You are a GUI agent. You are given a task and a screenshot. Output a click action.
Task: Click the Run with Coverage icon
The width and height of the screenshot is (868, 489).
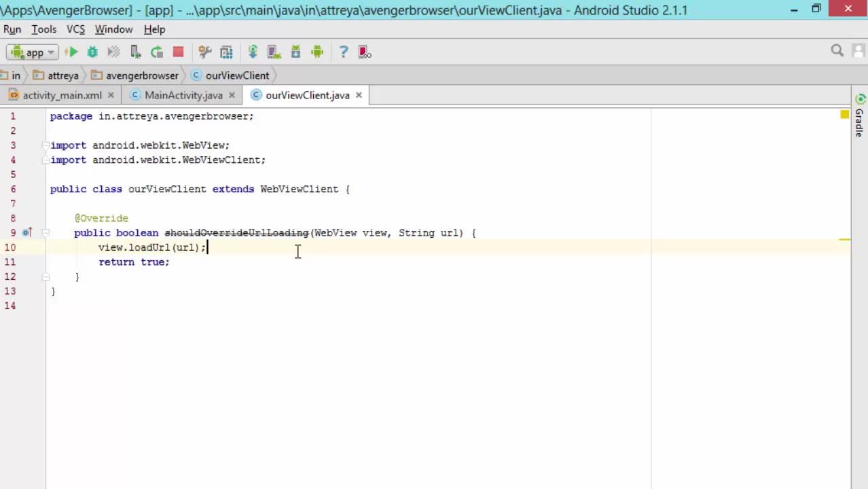(x=113, y=52)
